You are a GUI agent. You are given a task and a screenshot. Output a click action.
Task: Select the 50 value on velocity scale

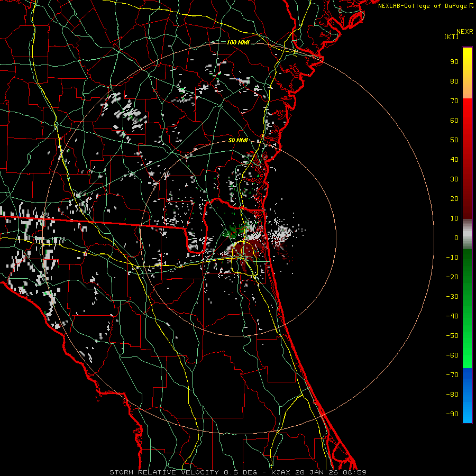tap(454, 140)
